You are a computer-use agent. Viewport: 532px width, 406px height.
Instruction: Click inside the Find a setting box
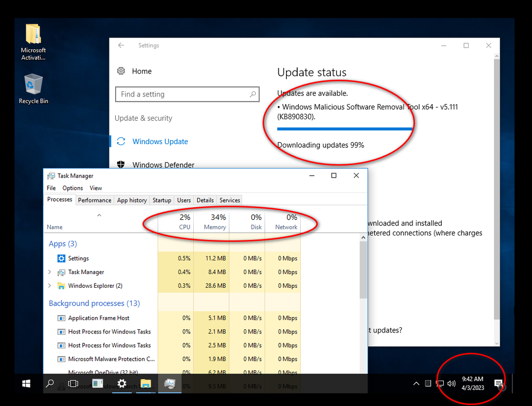point(187,94)
